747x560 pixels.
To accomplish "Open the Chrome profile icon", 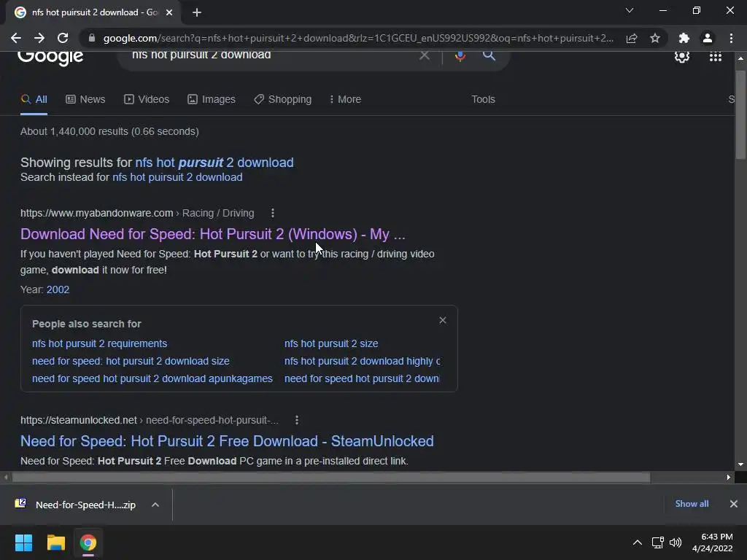I will tap(708, 38).
